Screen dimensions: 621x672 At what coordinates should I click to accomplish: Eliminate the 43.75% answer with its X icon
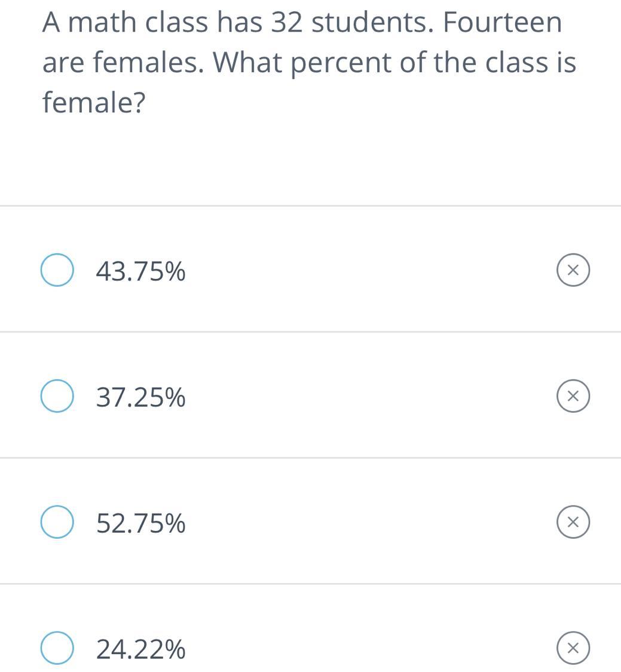point(573,270)
